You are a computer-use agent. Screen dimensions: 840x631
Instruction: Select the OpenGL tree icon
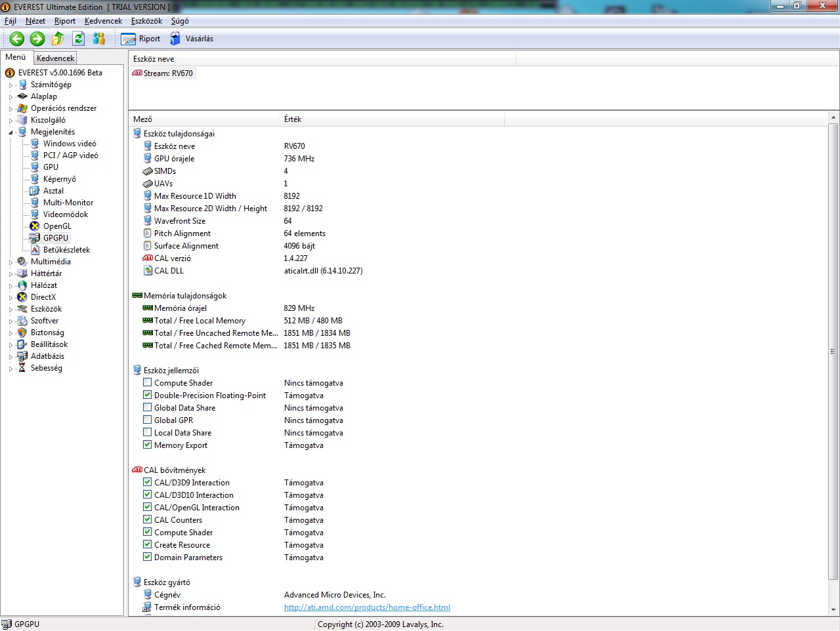[x=35, y=226]
